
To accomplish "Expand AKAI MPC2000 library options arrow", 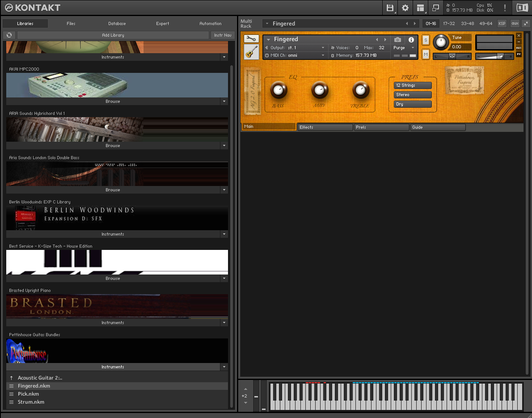I will tap(224, 101).
